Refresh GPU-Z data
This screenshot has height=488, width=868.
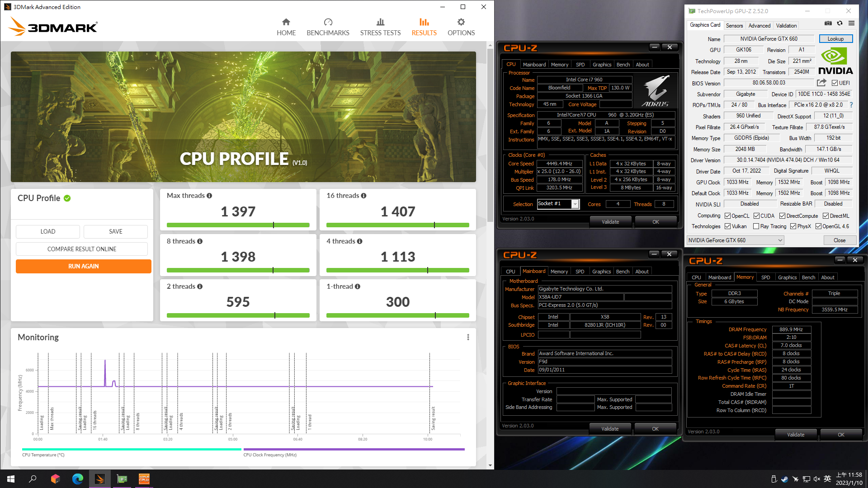coord(840,23)
